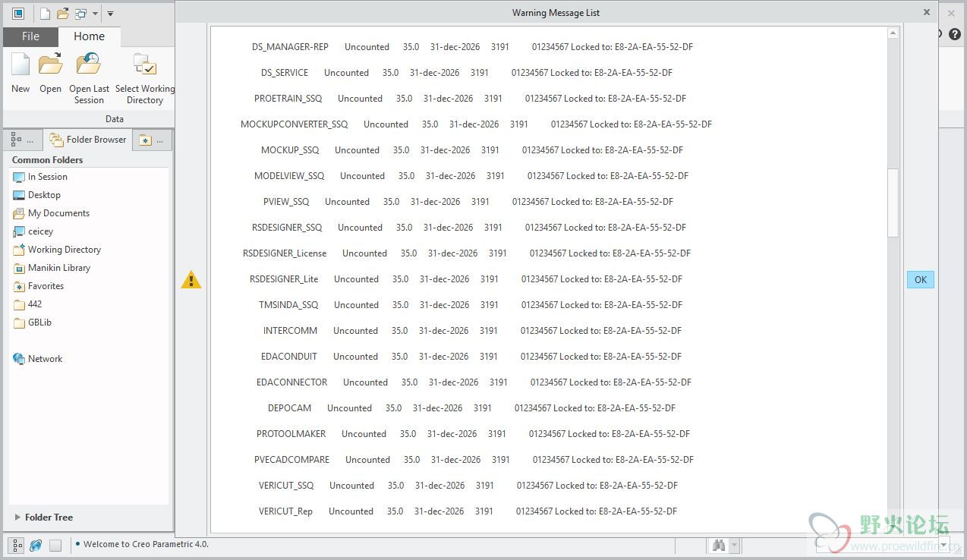Click quick access Open folder icon
967x560 pixels.
[62, 13]
